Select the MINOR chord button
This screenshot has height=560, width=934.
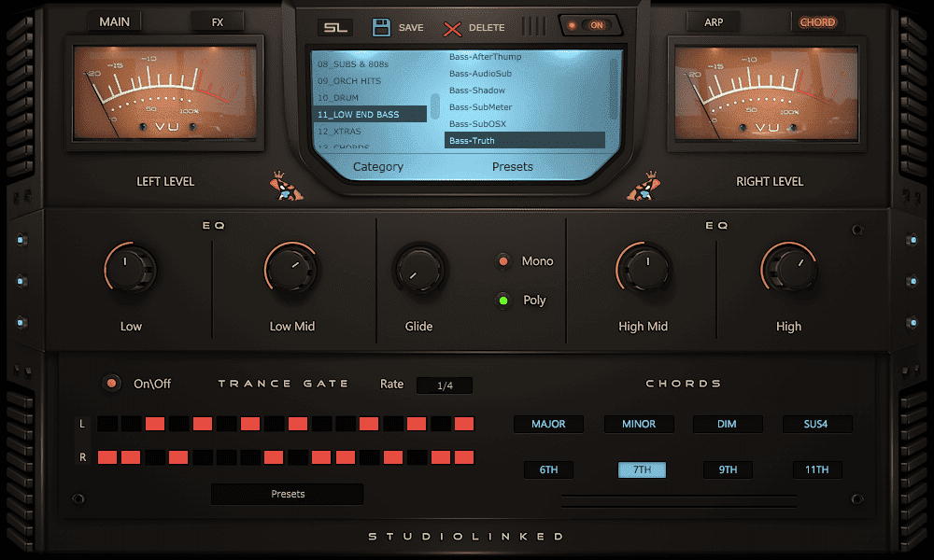pos(639,424)
